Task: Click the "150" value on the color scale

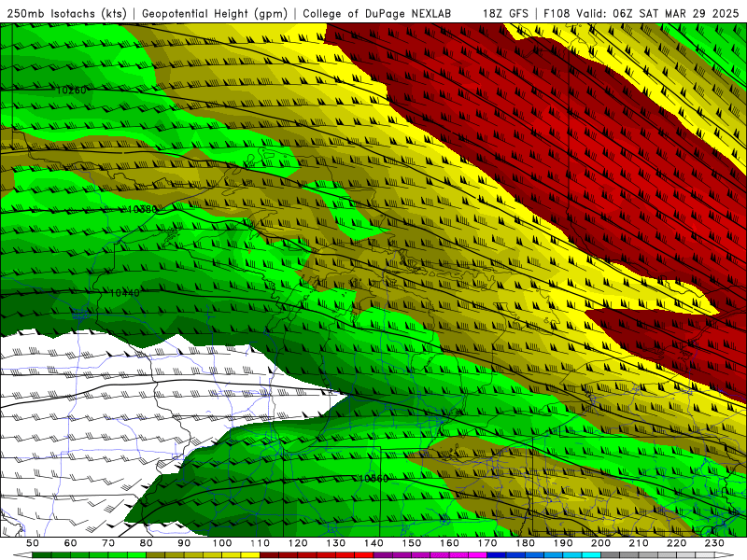Action: pos(412,543)
